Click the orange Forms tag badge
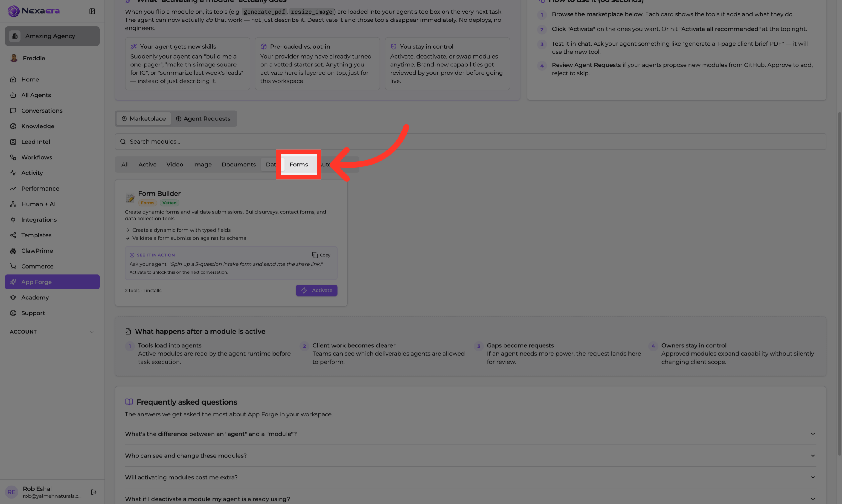842x504 pixels. pos(147,203)
